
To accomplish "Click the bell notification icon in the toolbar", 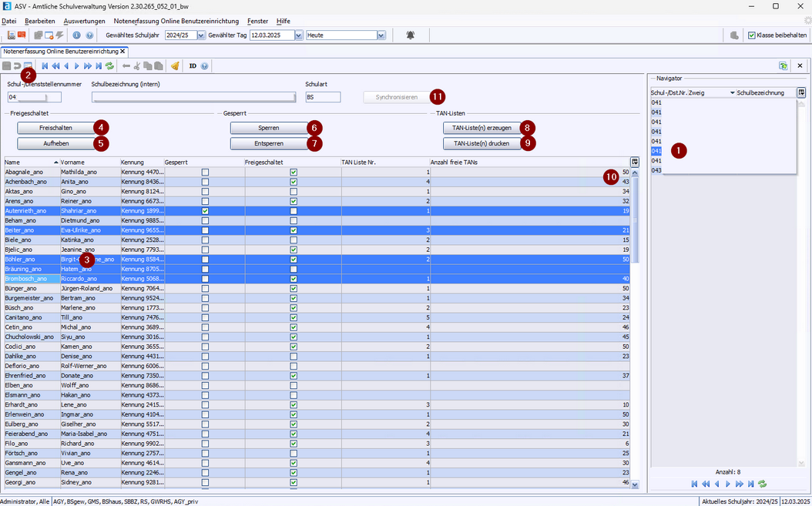I will (x=411, y=35).
